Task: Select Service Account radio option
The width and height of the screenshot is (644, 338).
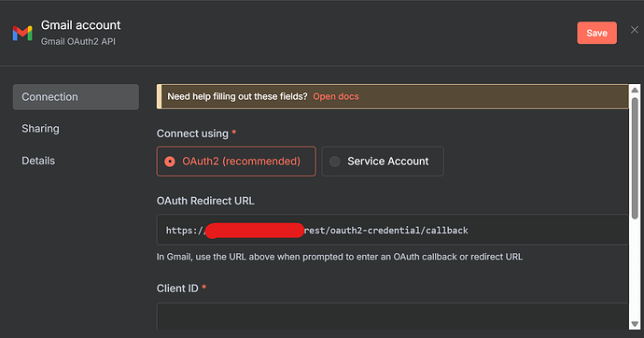Action: point(383,162)
